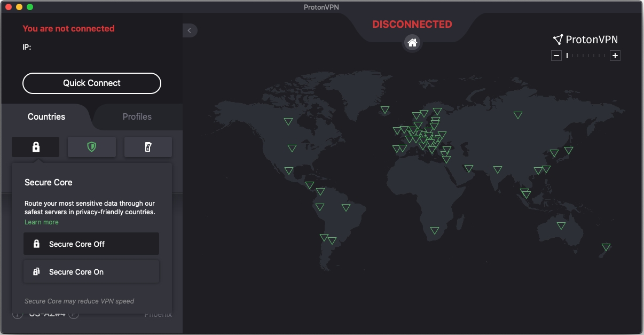Click a server marker over Brazil
The height and width of the screenshot is (335, 644).
(346, 207)
